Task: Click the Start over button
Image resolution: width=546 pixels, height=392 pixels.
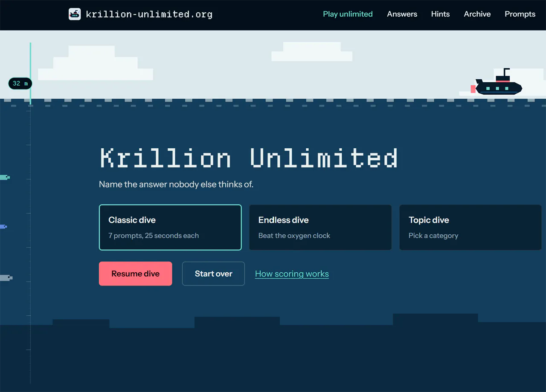Action: pyautogui.click(x=213, y=274)
